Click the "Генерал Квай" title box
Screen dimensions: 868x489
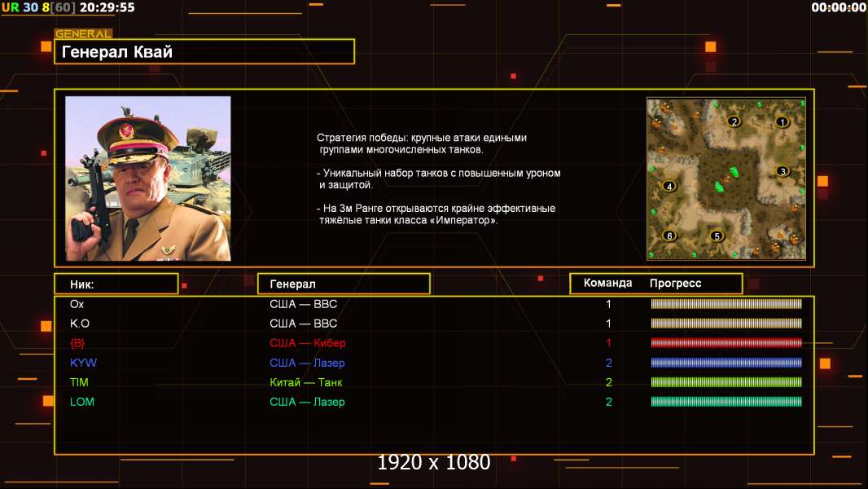pos(204,52)
